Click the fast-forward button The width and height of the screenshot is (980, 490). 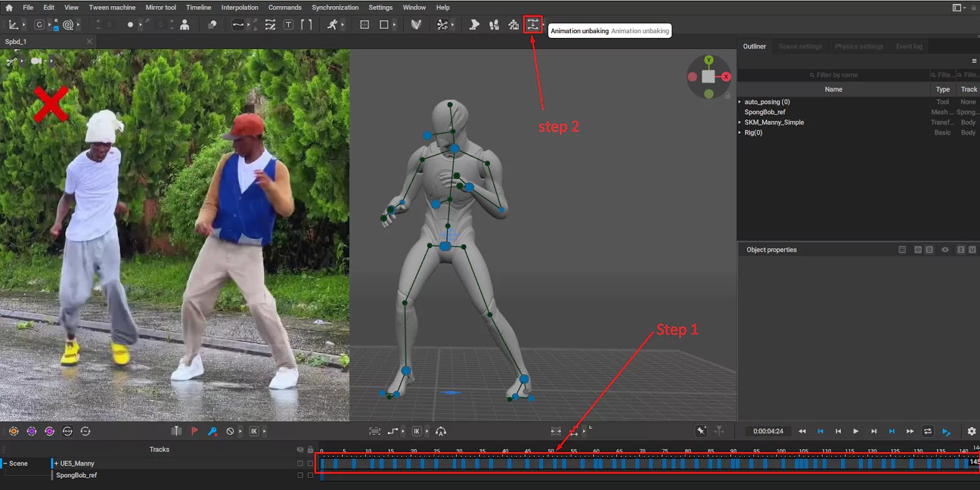point(910,431)
